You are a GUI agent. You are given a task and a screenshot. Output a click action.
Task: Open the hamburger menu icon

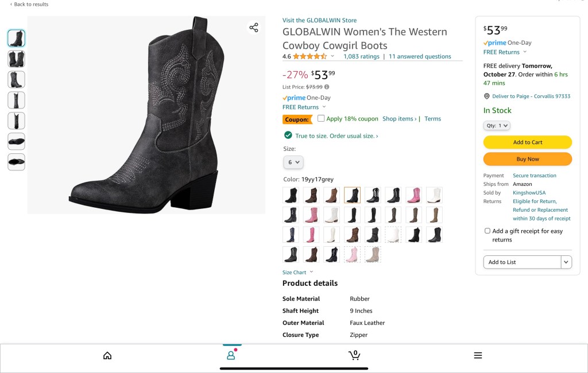pyautogui.click(x=478, y=356)
